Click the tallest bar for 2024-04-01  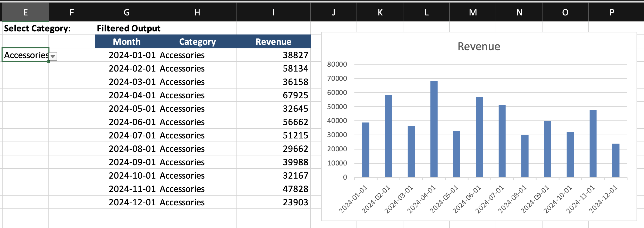tap(434, 129)
